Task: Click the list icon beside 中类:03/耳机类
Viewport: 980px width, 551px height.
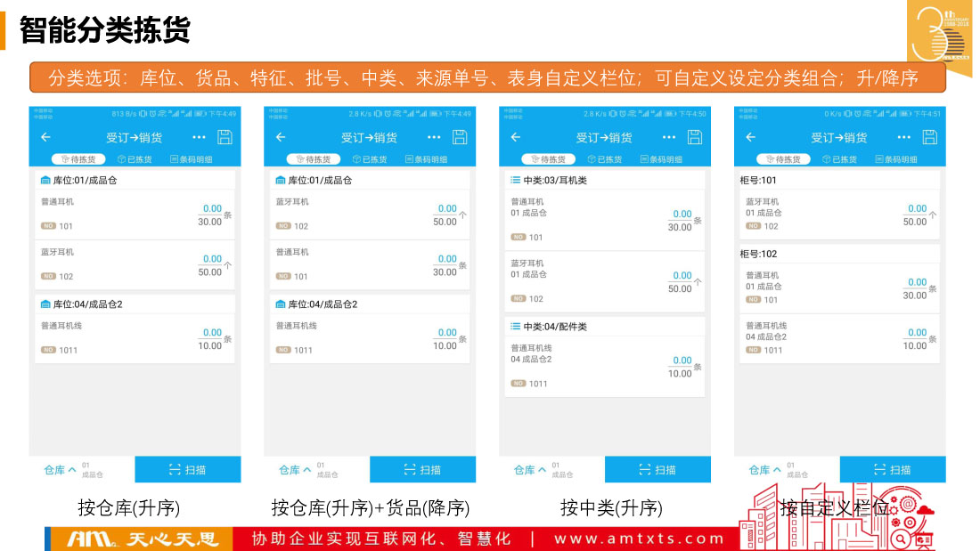Action: [515, 180]
